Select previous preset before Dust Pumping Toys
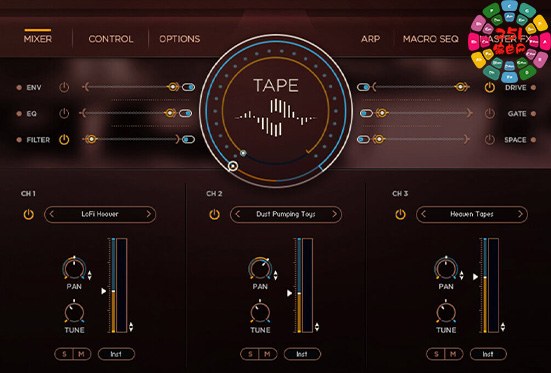 (238, 214)
